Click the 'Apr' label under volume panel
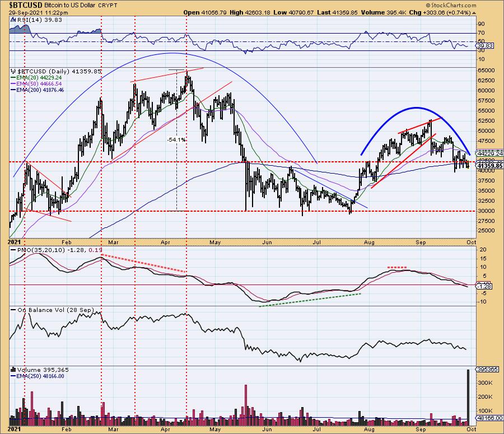Image resolution: width=504 pixels, height=434 pixels. (x=165, y=430)
